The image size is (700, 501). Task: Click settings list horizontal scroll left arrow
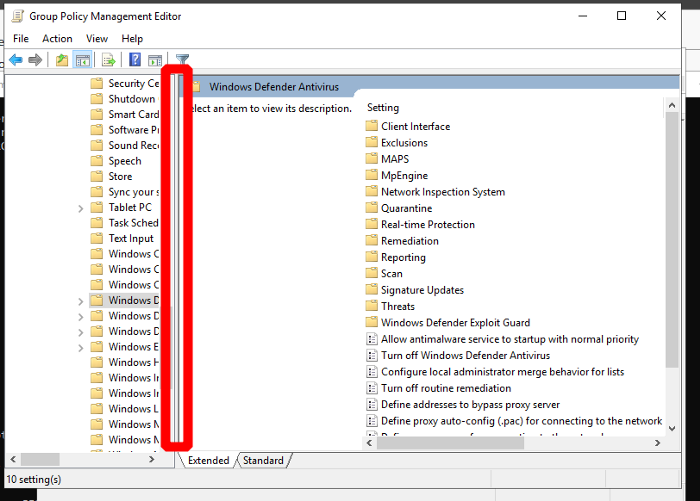[369, 443]
